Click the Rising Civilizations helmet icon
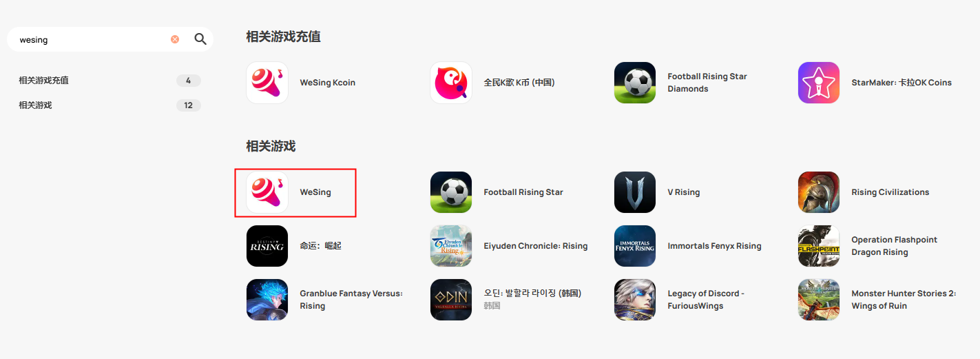The image size is (980, 359). [x=819, y=192]
